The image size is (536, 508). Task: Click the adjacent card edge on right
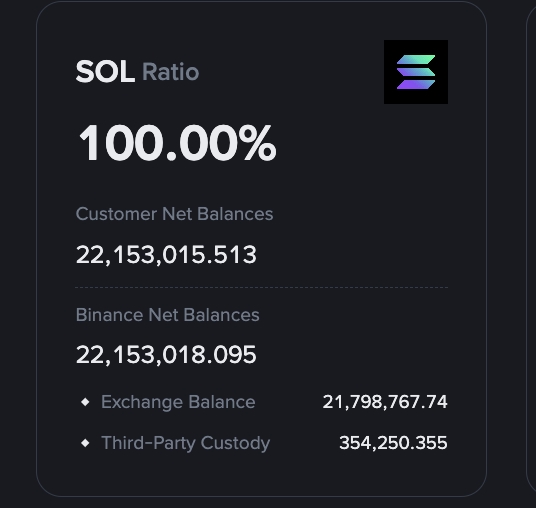531,254
